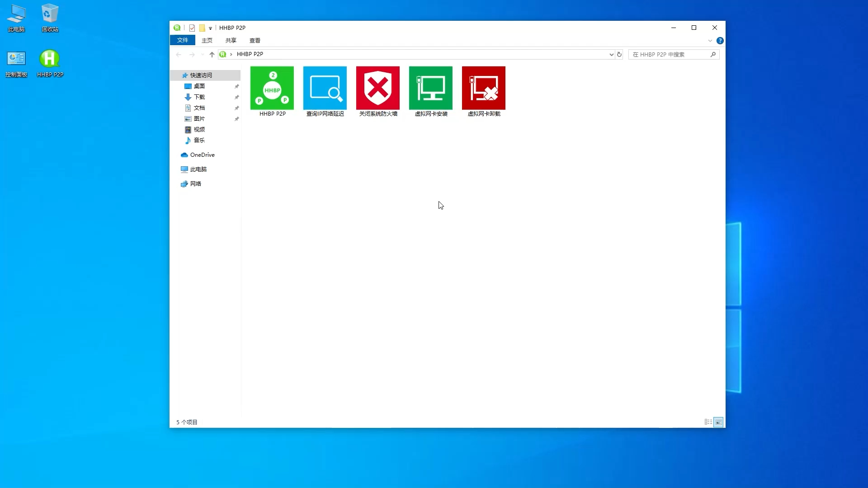The width and height of the screenshot is (868, 488).
Task: Maximize the HHBP P2P explorer window
Action: [694, 28]
